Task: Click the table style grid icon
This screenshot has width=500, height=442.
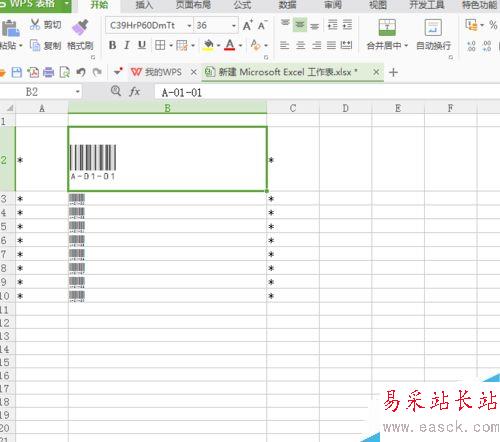Action: 182,45
